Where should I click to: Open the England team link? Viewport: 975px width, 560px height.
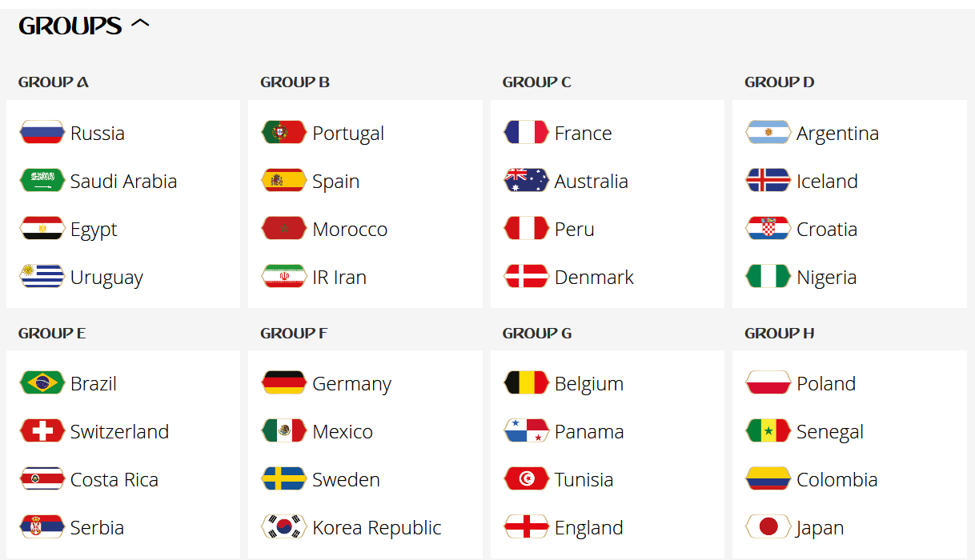tap(589, 528)
